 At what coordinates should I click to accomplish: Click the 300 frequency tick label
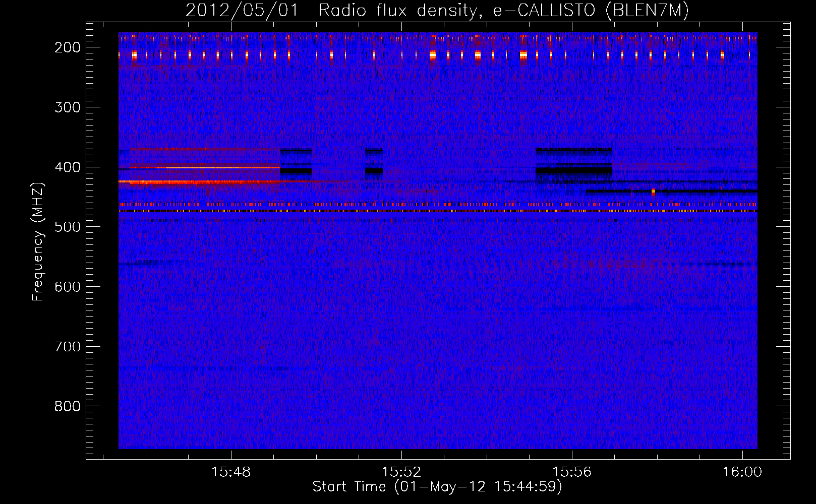68,107
